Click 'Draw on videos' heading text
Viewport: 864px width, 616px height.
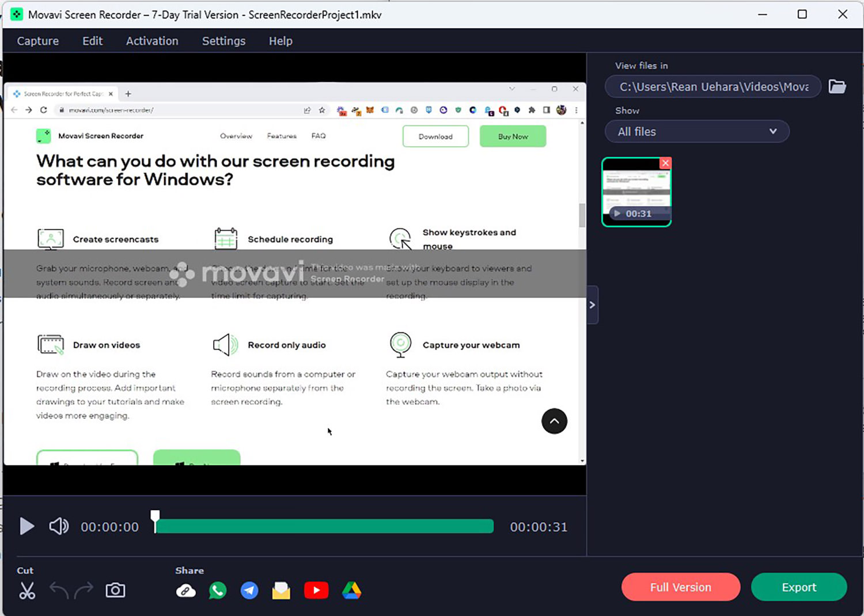107,345
